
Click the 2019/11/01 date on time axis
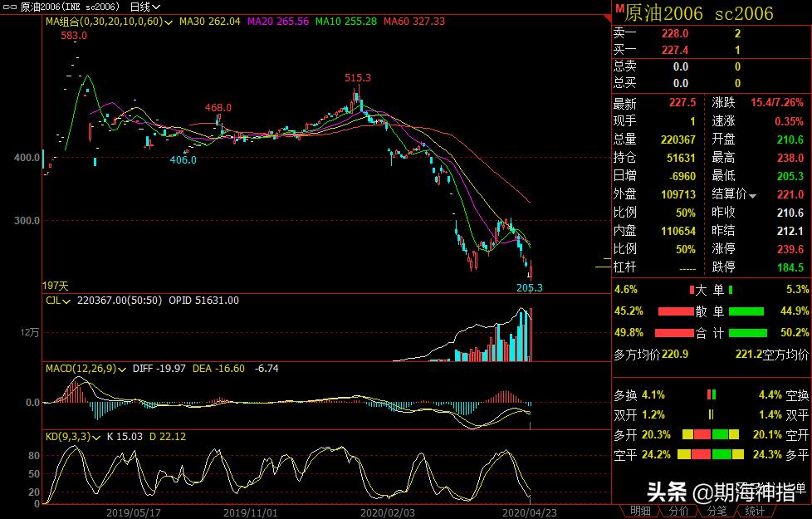250,513
